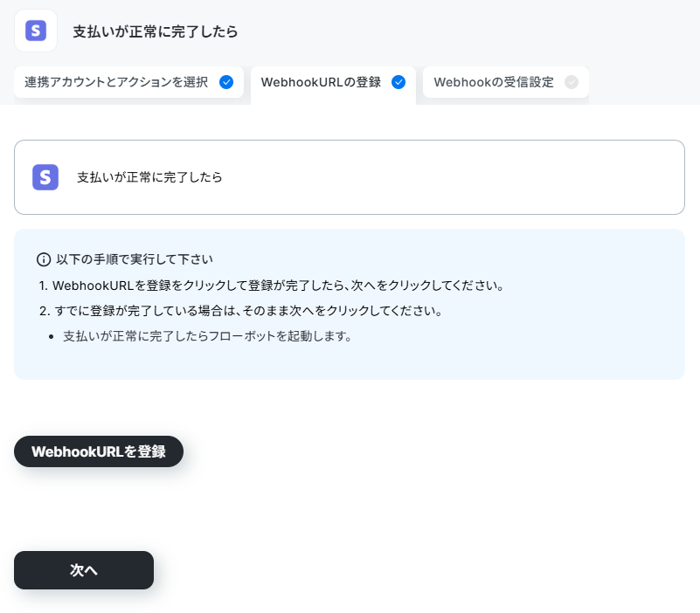
Task: Click the WebhookURLを登録 button
Action: [x=99, y=451]
